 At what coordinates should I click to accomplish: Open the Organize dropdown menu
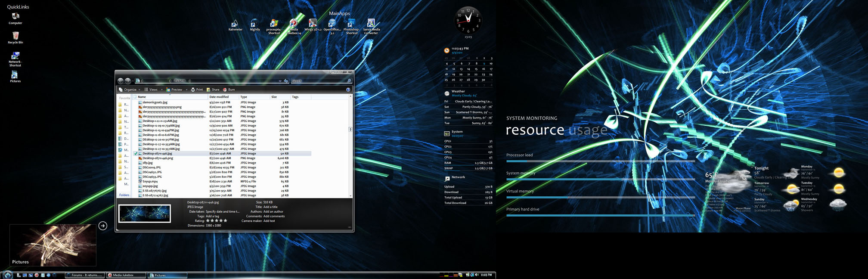pos(130,90)
